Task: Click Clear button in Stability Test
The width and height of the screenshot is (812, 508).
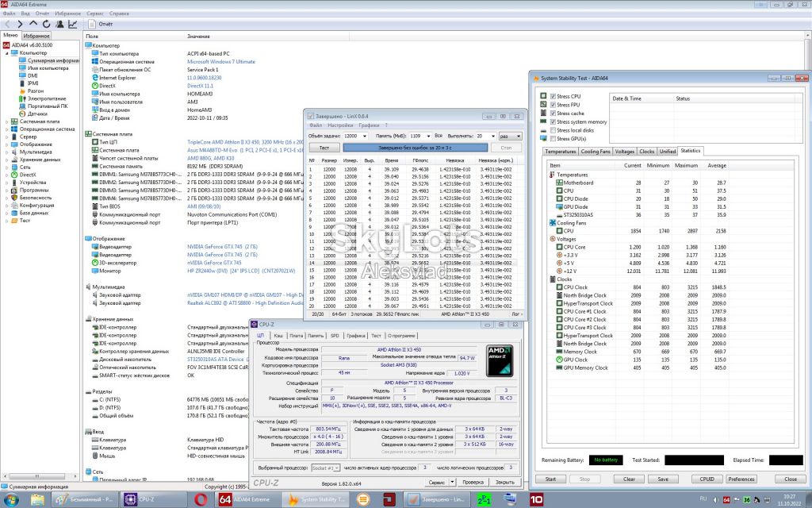Action: [x=629, y=479]
